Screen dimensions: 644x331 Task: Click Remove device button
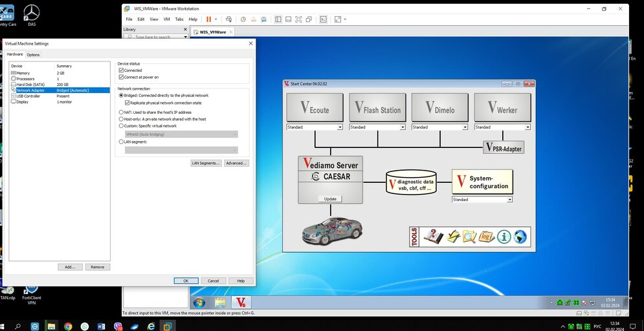97,267
